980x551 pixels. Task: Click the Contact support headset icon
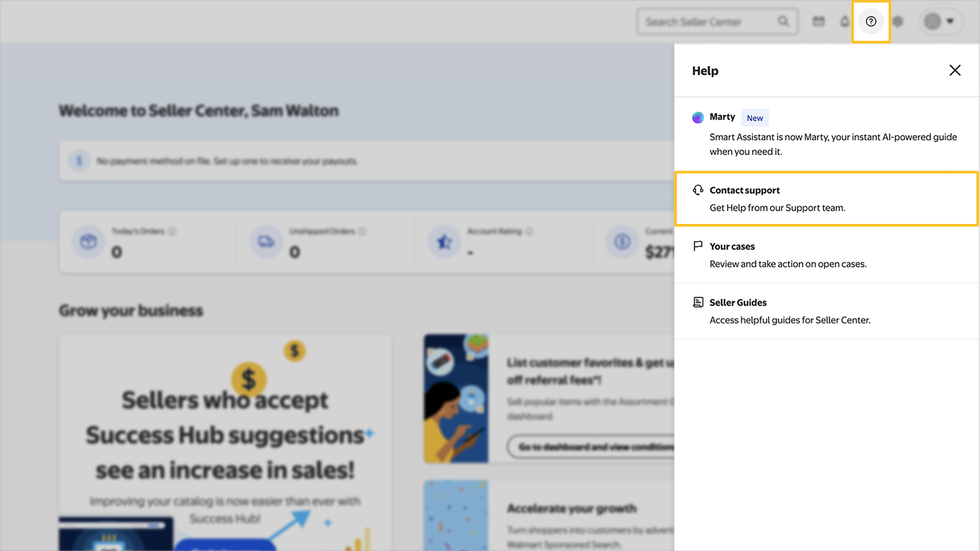(x=698, y=190)
